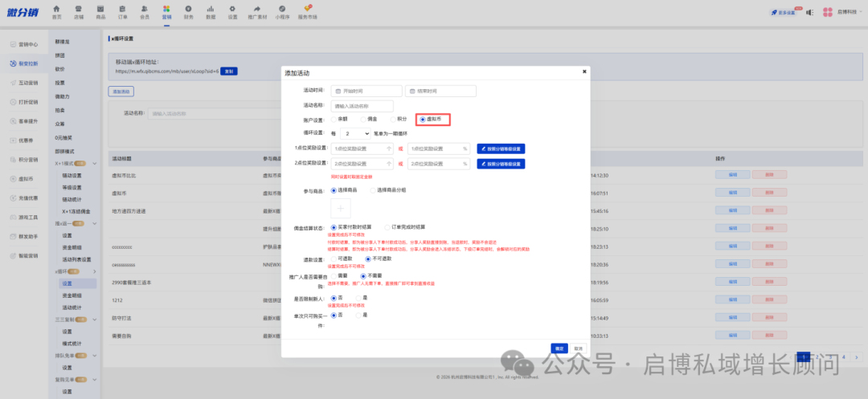Click the 结束时间 date field
Screen dimensions: 868x399
(x=440, y=92)
